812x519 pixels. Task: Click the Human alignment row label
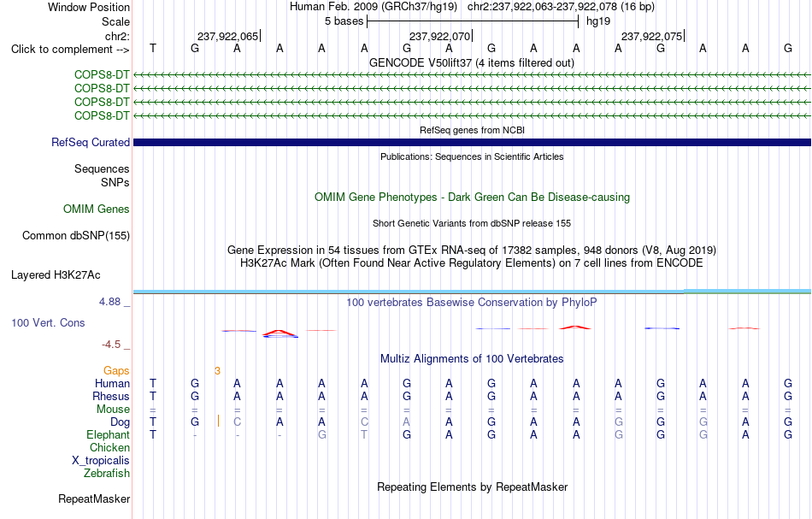(112, 383)
